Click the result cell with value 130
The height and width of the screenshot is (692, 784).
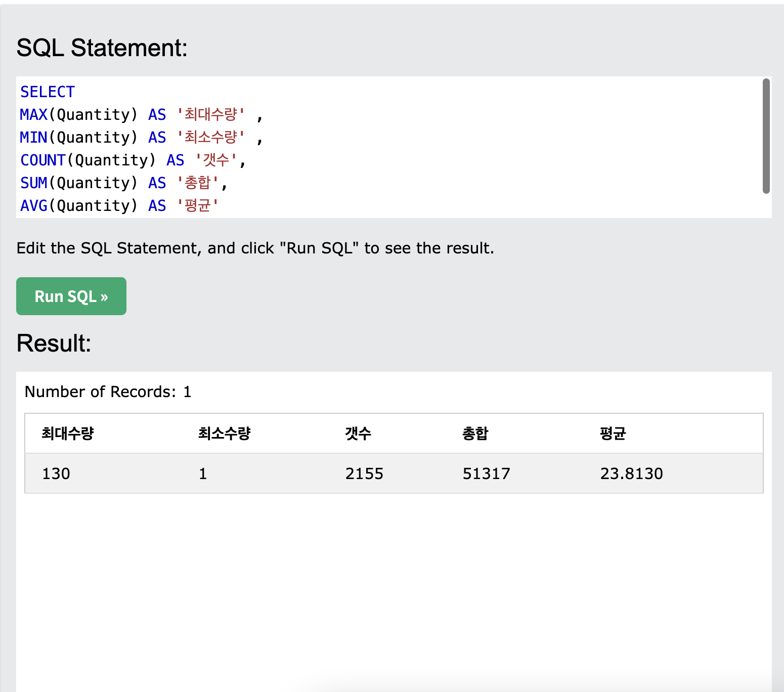[x=56, y=474]
